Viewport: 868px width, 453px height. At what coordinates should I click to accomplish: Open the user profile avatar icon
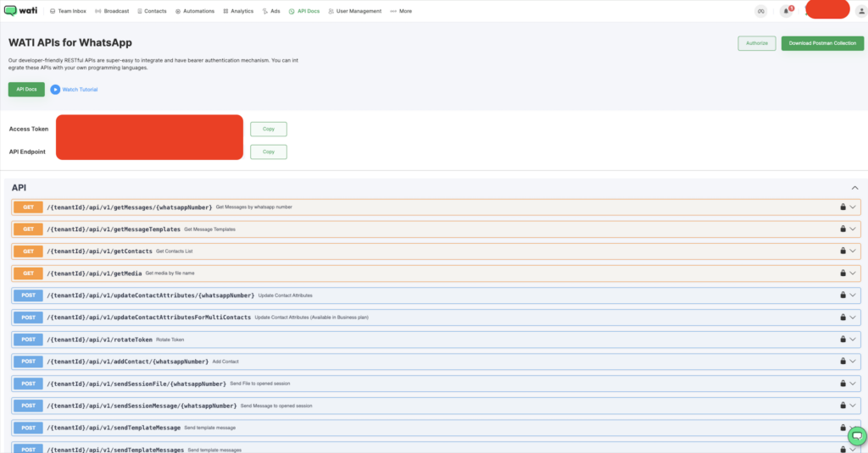(x=861, y=11)
